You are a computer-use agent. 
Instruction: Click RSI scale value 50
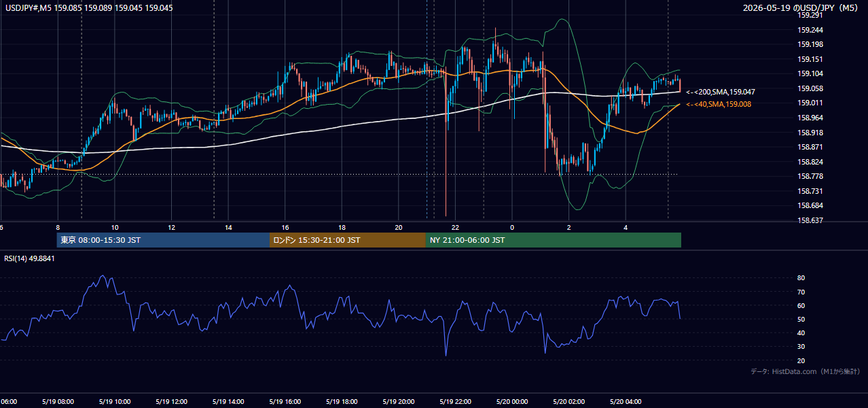[801, 319]
